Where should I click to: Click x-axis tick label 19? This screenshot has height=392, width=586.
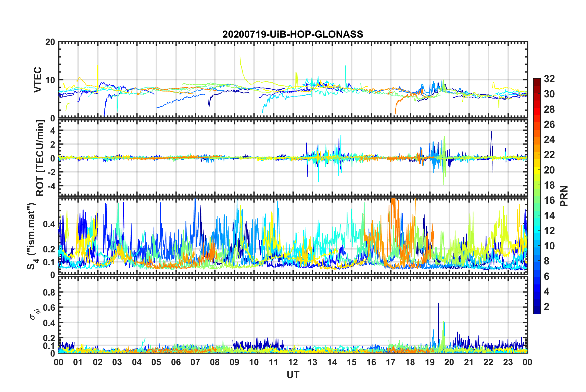(x=430, y=362)
